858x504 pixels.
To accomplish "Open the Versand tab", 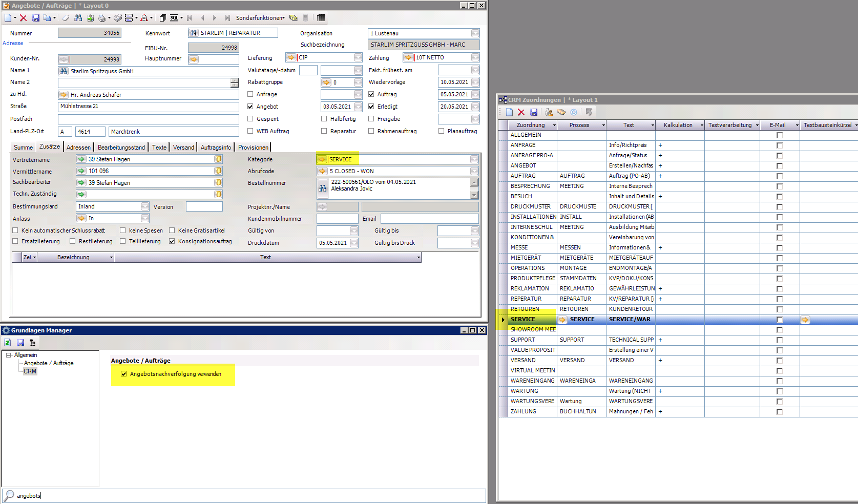I will 183,148.
